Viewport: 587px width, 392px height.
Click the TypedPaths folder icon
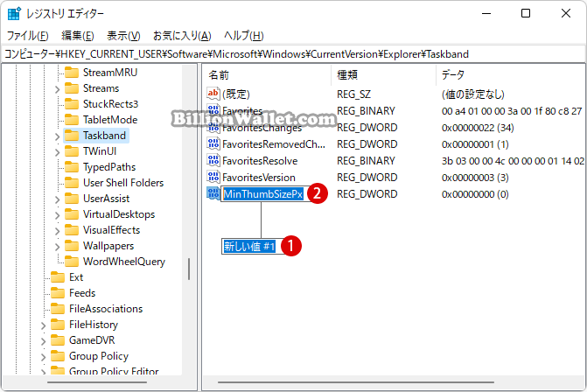click(72, 166)
